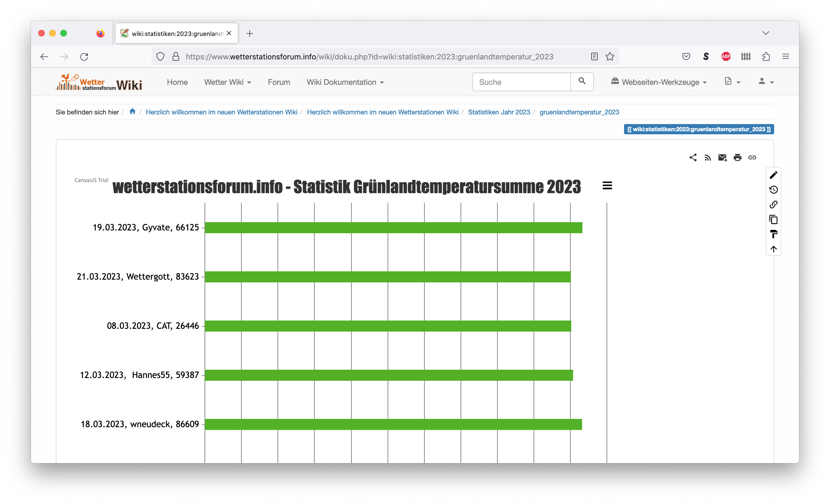Click the send mail subscription icon
The width and height of the screenshot is (830, 504).
click(x=722, y=157)
